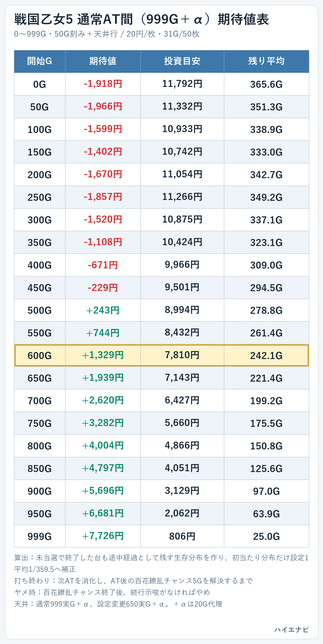
Task: Click remaining average 365.6G
Action: [x=266, y=84]
